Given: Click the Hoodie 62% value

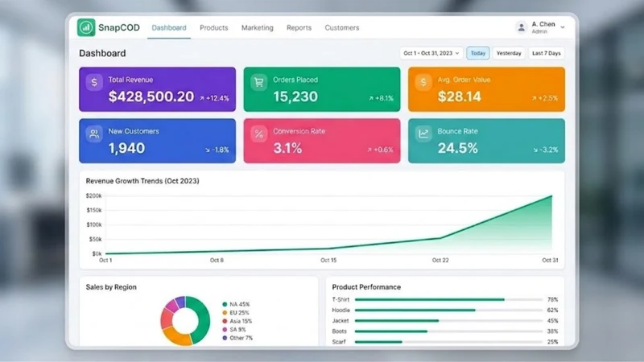Looking at the screenshot, I should point(552,311).
